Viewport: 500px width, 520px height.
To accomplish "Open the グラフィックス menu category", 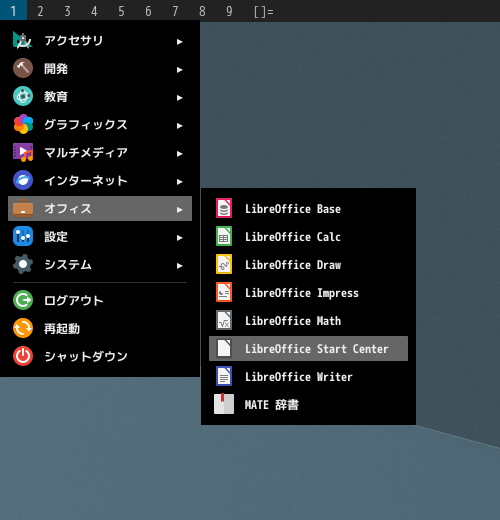I will (100, 125).
